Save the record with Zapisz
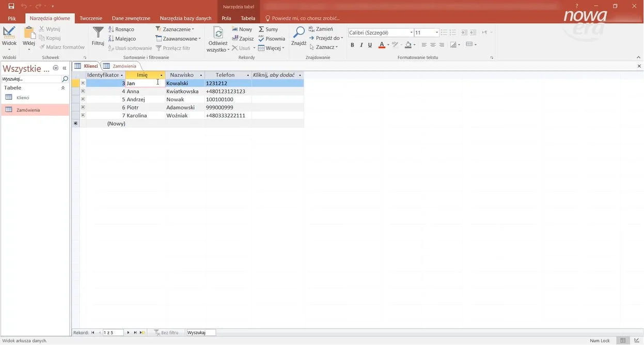Screen dimensions: 644x345 243,39
